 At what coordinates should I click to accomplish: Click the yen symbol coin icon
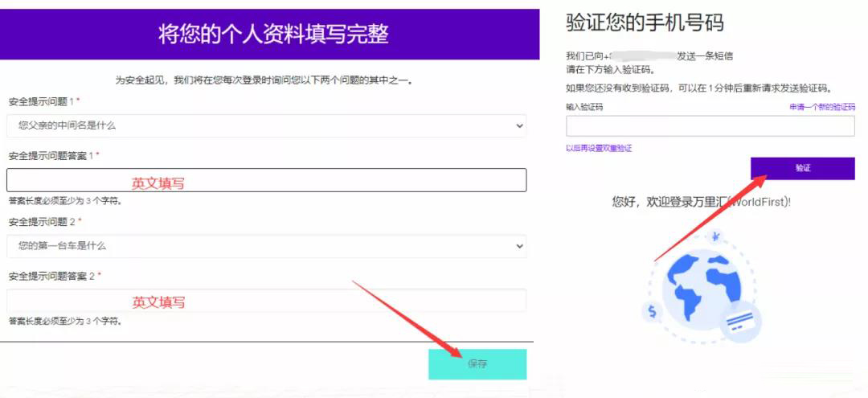(x=715, y=236)
